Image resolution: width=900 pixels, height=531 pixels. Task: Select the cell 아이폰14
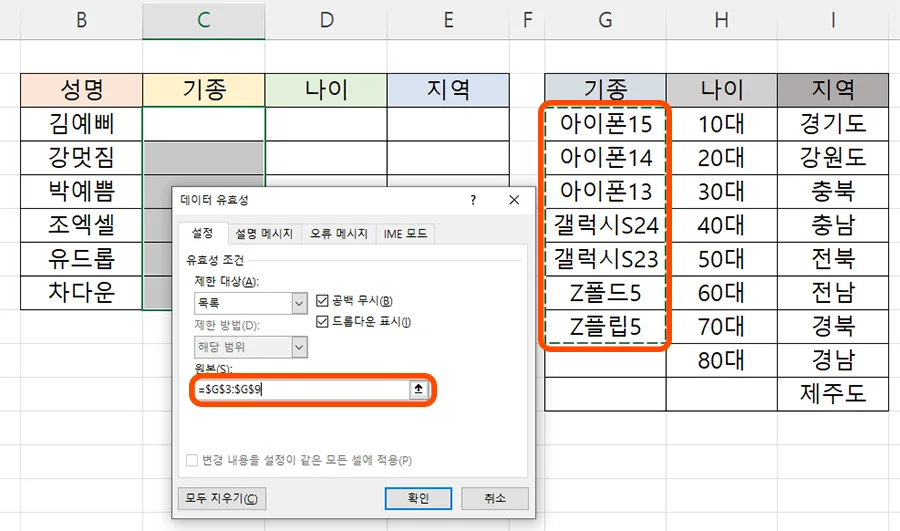(x=606, y=158)
